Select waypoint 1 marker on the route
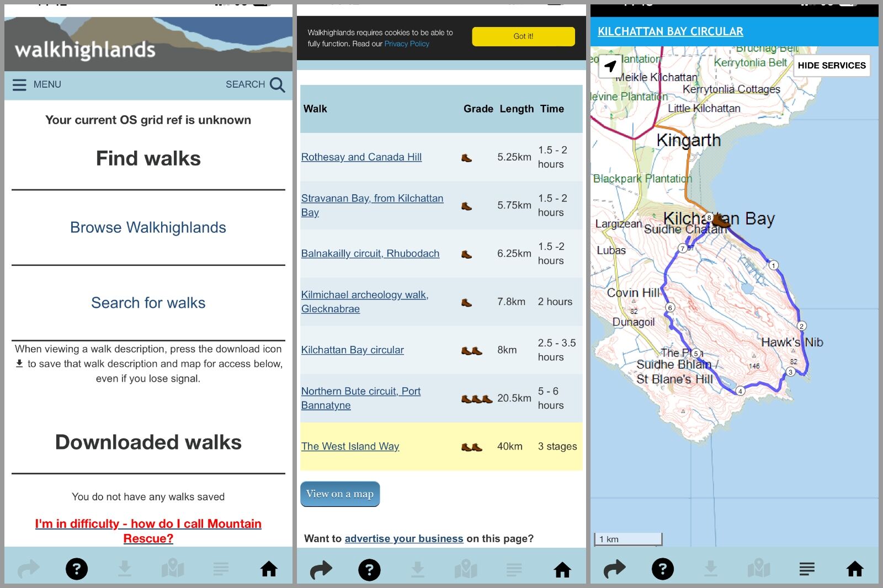 click(774, 265)
